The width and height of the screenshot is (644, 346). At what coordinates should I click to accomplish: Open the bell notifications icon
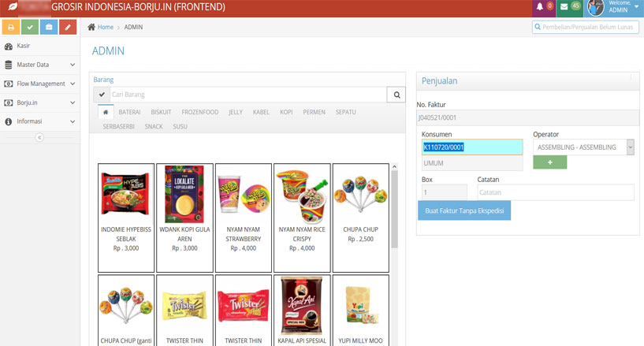coord(540,6)
